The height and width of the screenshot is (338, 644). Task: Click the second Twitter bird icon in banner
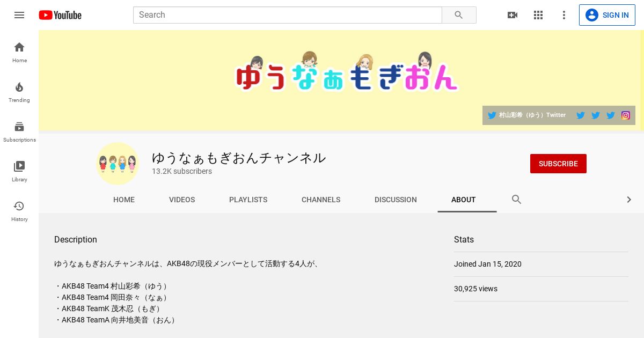point(581,115)
